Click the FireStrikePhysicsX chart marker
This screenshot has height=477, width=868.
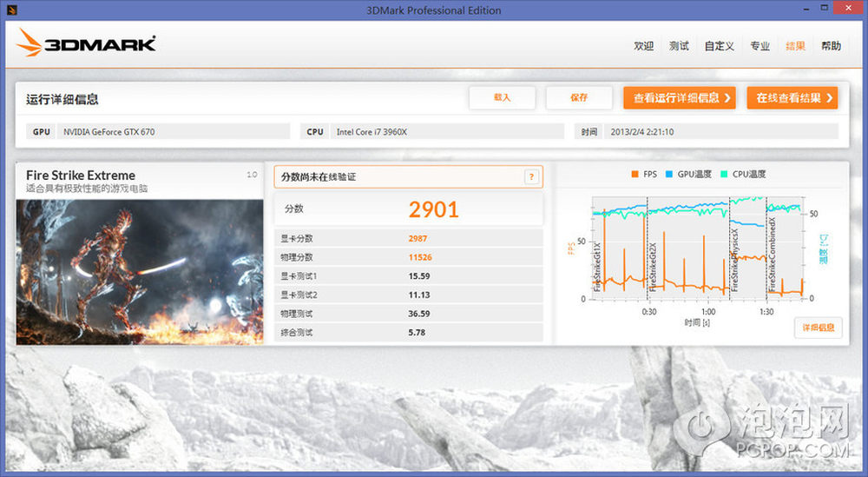coord(734,259)
